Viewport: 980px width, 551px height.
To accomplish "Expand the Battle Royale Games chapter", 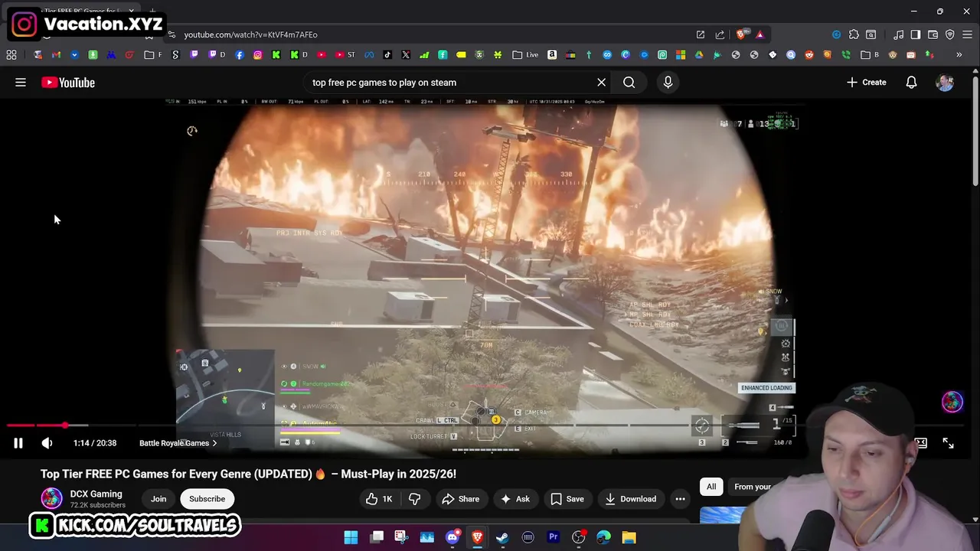I will (x=178, y=443).
